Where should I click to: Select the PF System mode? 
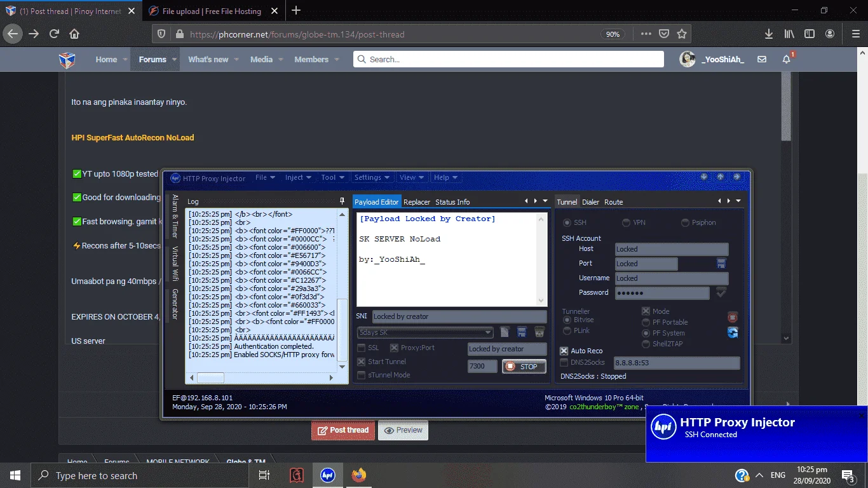[x=646, y=333]
